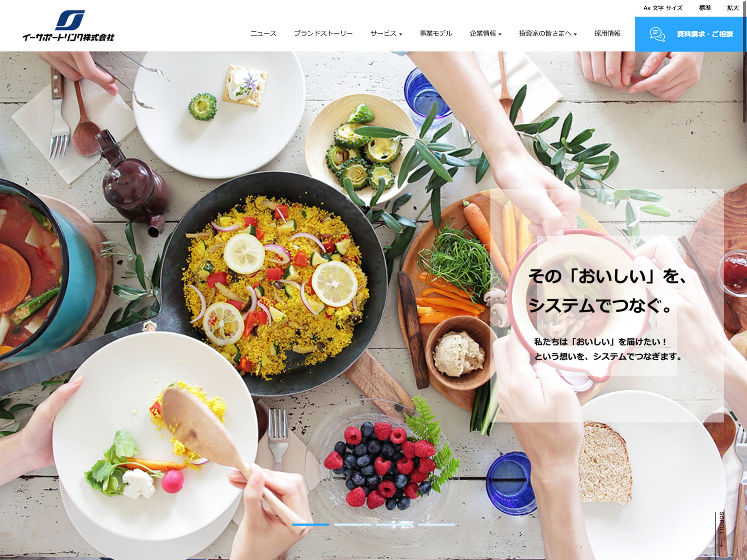This screenshot has height=560, width=747.
Task: Set text size to 標準
Action: coord(705,8)
